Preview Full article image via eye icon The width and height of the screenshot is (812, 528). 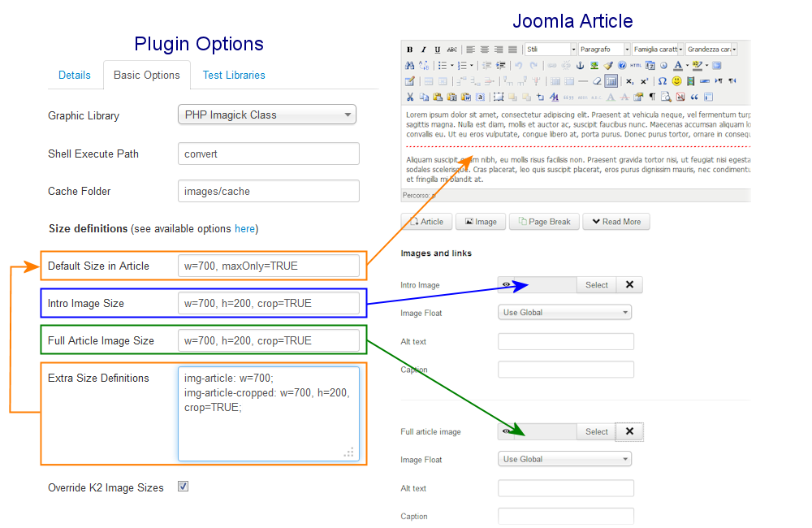[507, 431]
